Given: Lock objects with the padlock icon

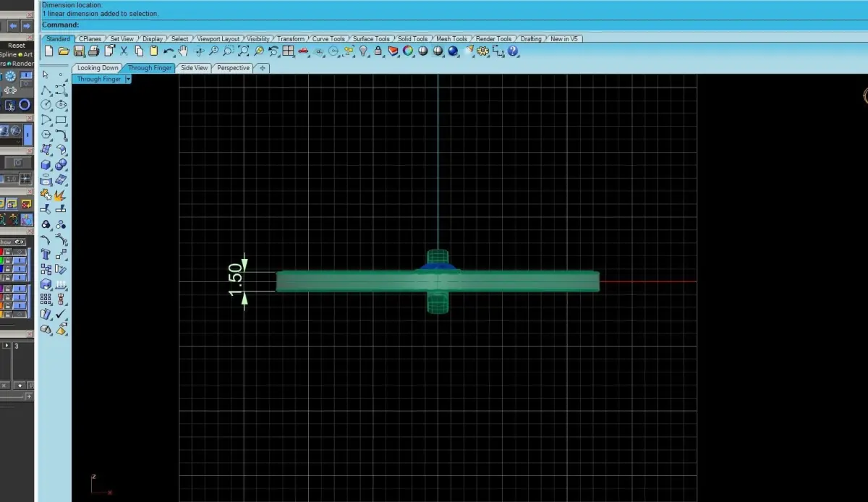Looking at the screenshot, I should point(378,51).
